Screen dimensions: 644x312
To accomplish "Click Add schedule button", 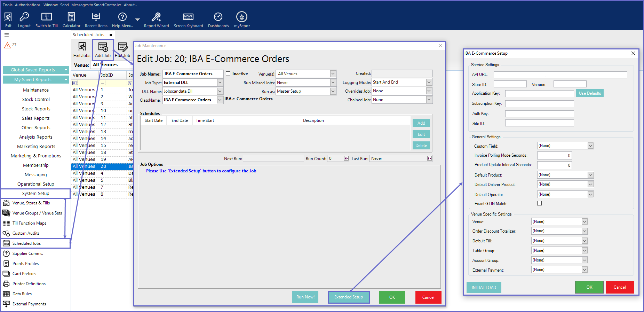I will tap(421, 123).
